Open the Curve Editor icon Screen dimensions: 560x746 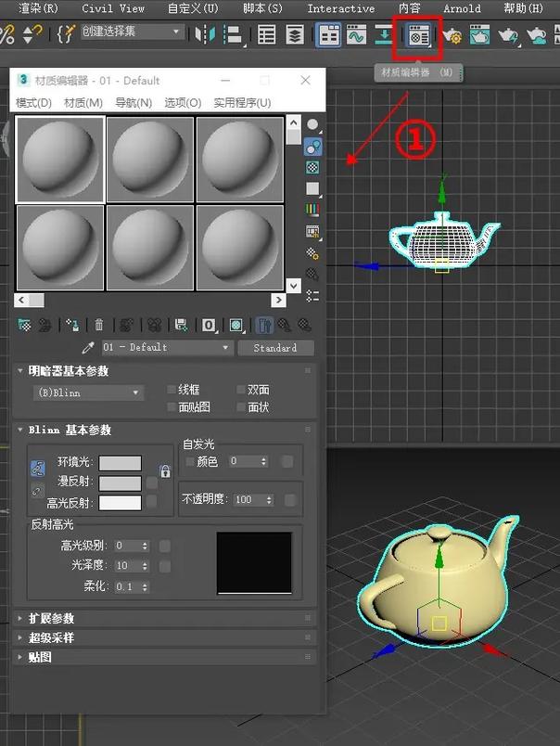click(356, 35)
